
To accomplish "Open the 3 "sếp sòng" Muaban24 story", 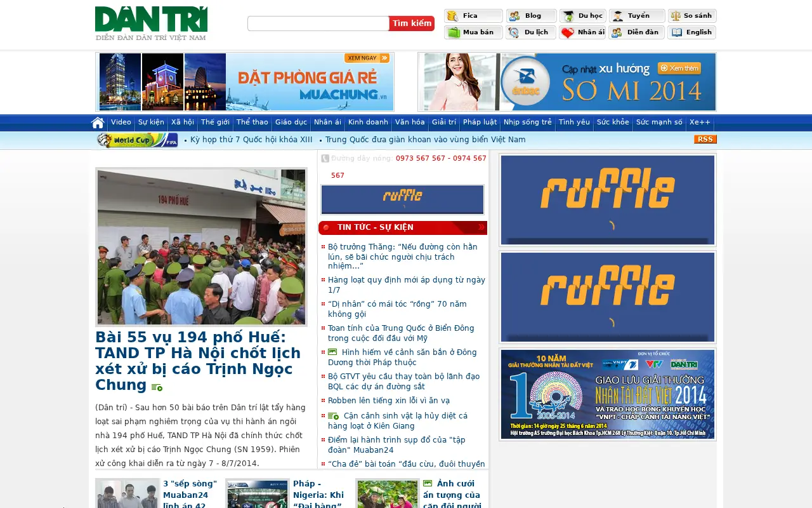I will pos(191,494).
